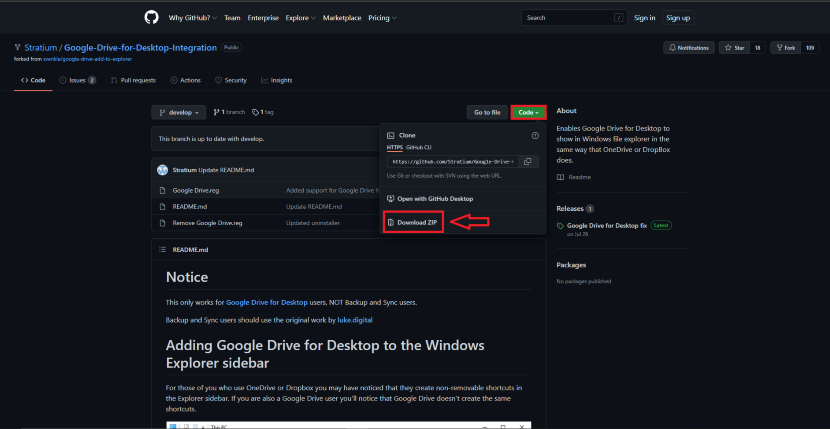Screen dimensions: 830x429
Task: Click the Stratium avatar in commit row
Action: (x=163, y=170)
